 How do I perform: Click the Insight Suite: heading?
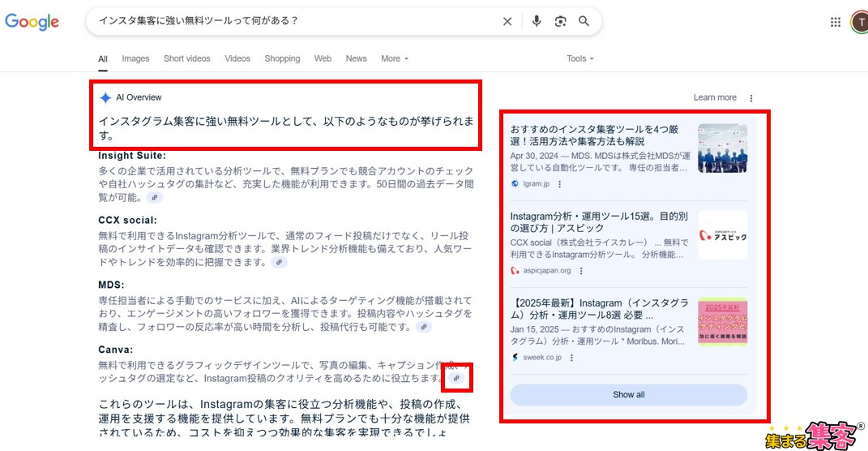132,156
